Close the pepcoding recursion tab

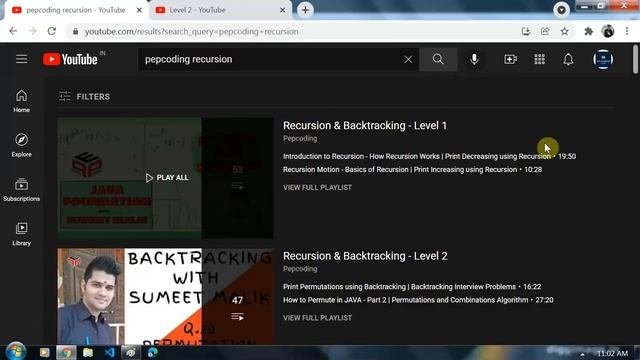[x=139, y=10]
